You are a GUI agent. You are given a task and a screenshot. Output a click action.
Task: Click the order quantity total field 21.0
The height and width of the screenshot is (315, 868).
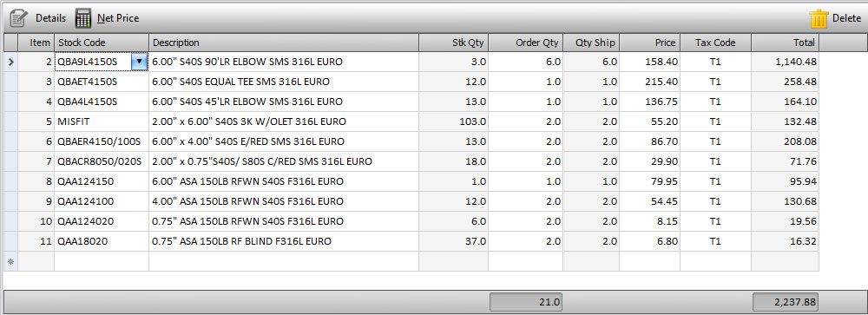(x=526, y=302)
